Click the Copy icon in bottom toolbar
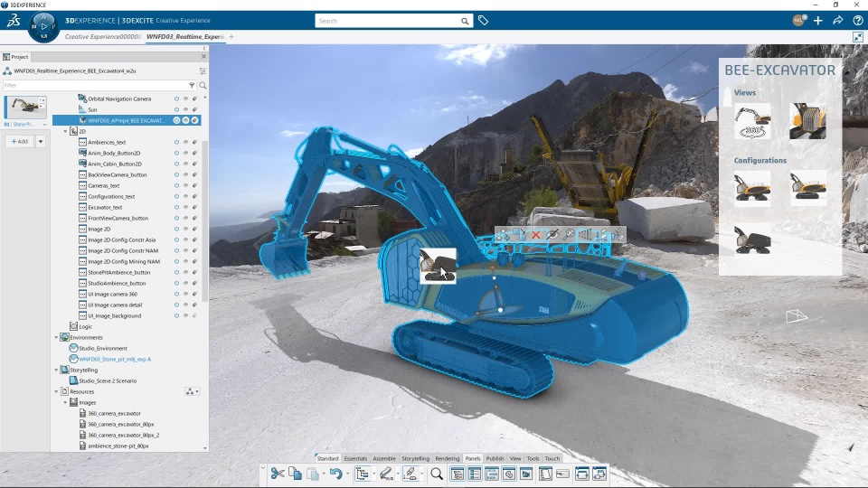The image size is (868, 488). (295, 474)
